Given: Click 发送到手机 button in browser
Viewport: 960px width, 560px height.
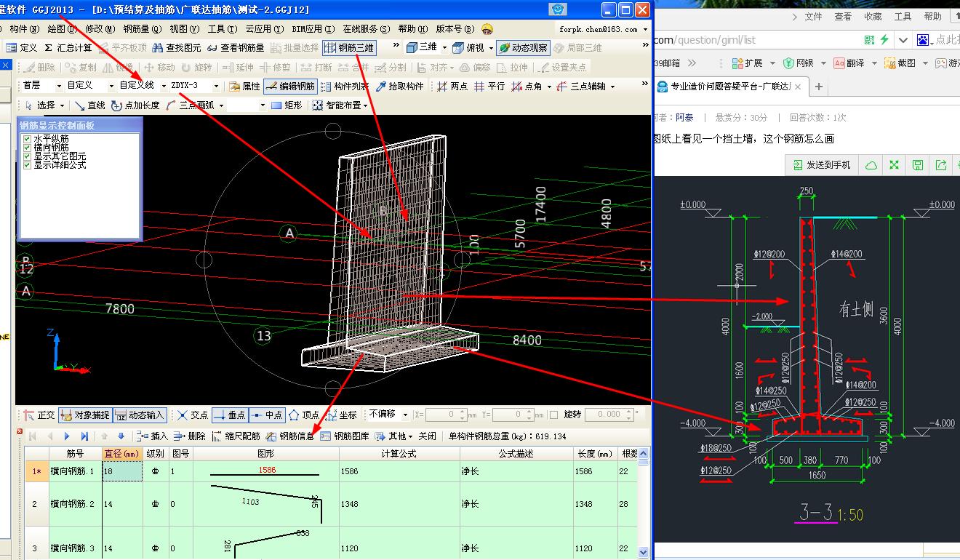Looking at the screenshot, I should [821, 165].
